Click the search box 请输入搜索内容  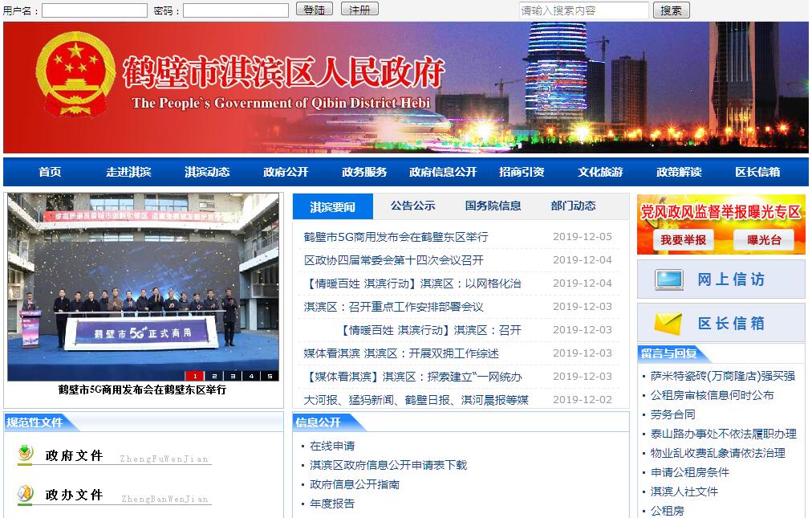tap(583, 10)
